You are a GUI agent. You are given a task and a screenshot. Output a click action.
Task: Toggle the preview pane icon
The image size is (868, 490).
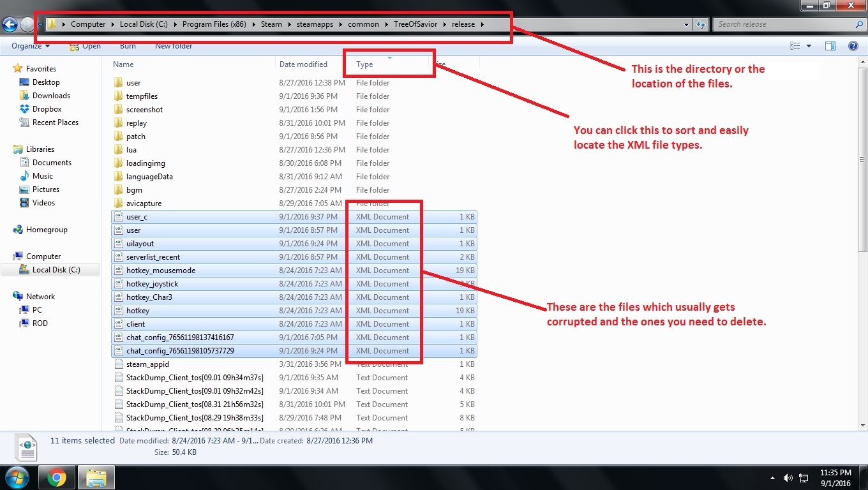[x=830, y=46]
